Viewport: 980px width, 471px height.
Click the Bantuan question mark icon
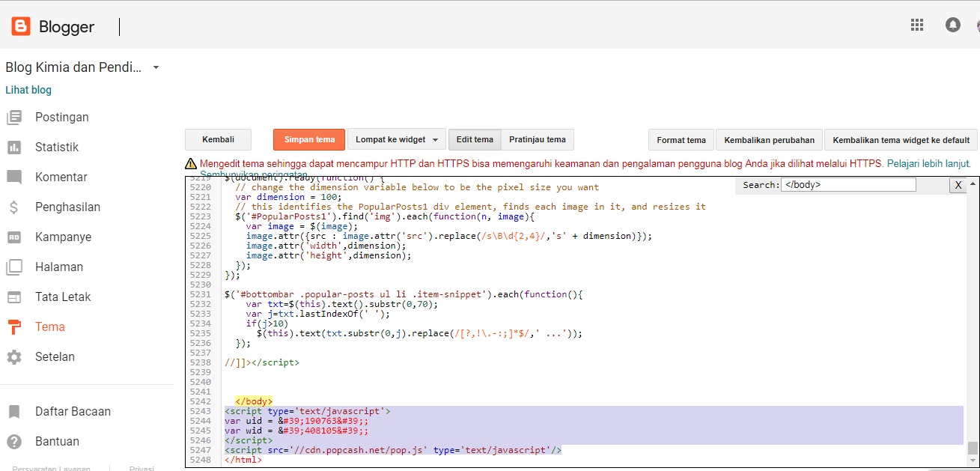pos(14,442)
